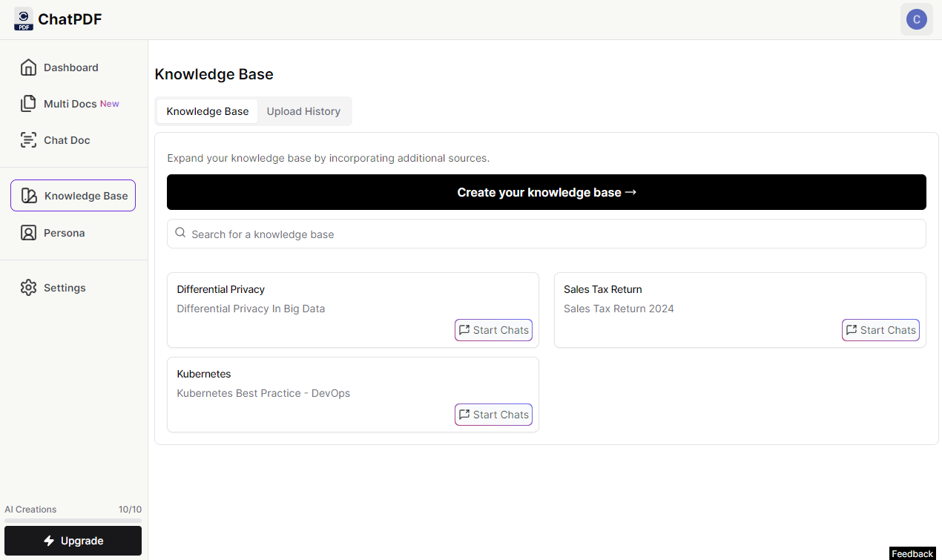Click chat icon on Kubernetes card
The image size is (942, 560).
click(464, 415)
